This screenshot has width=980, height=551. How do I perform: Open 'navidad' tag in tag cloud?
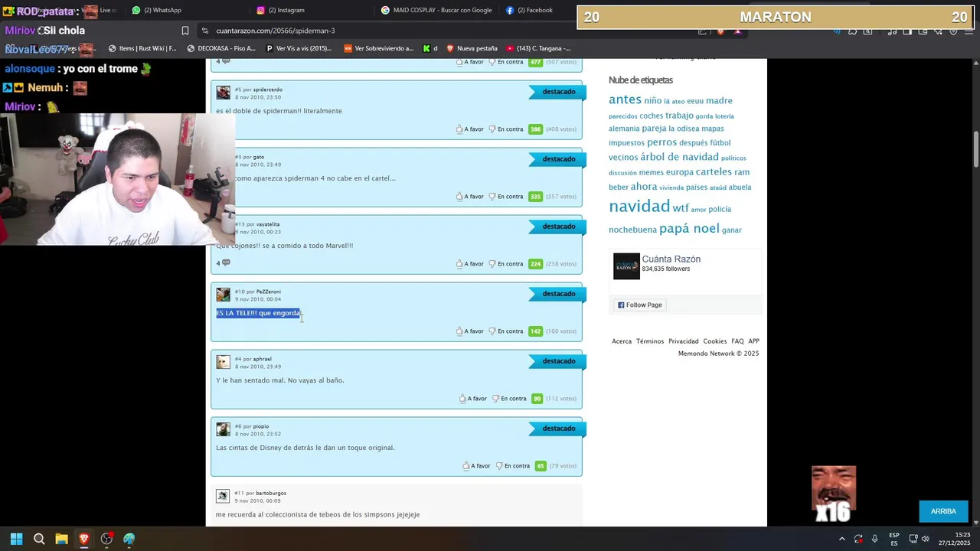(x=639, y=207)
